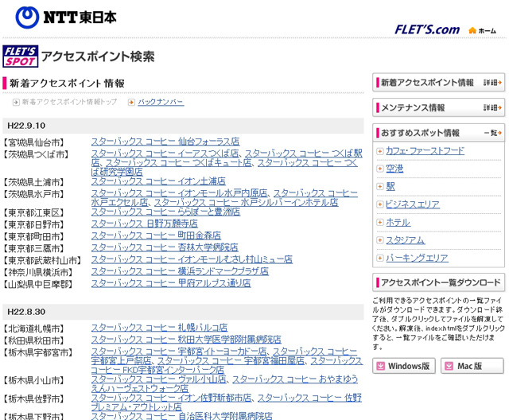The image size is (509, 420).
Task: Open カフェ・ファーストフード spot category
Action: (x=425, y=151)
